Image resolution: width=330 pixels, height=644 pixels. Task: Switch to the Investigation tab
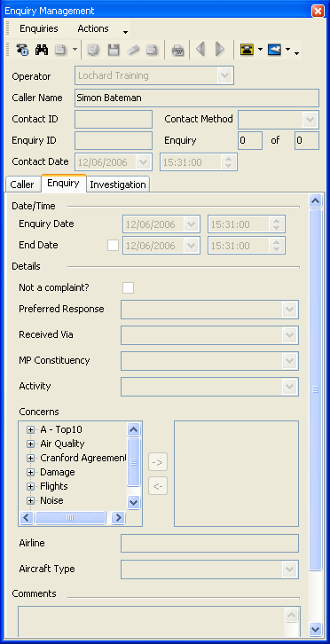118,185
